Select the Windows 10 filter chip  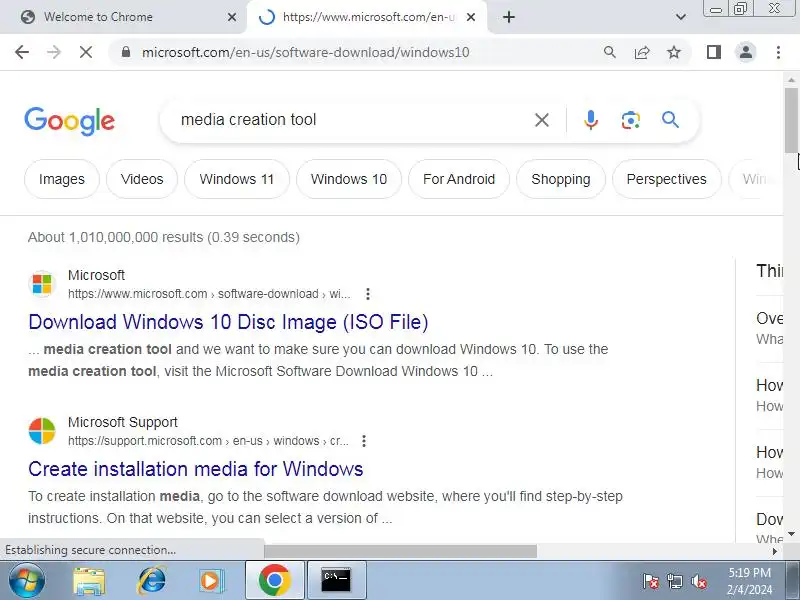(349, 179)
